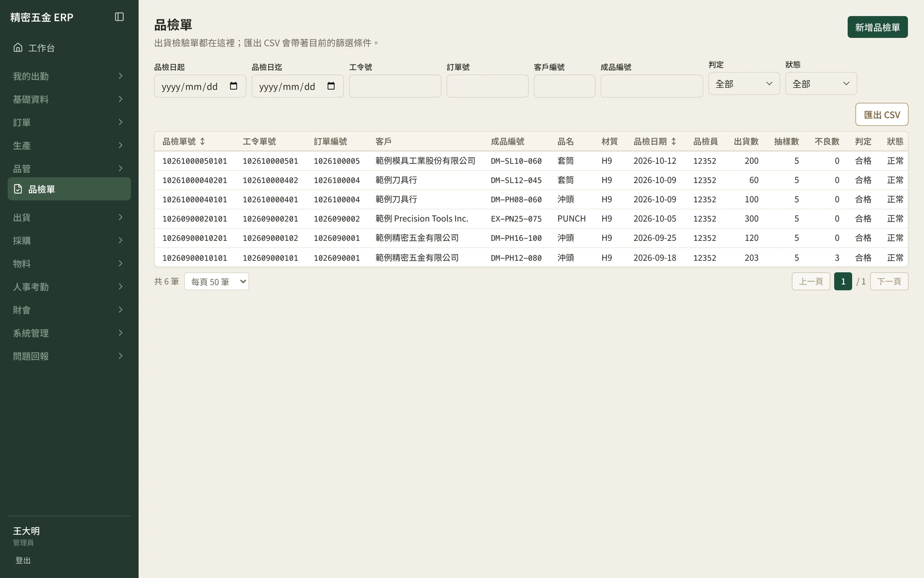Select page 1 in pagination

pyautogui.click(x=843, y=281)
